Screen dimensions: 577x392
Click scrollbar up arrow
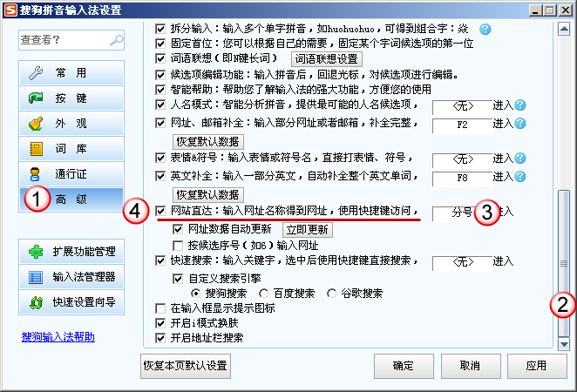564,29
